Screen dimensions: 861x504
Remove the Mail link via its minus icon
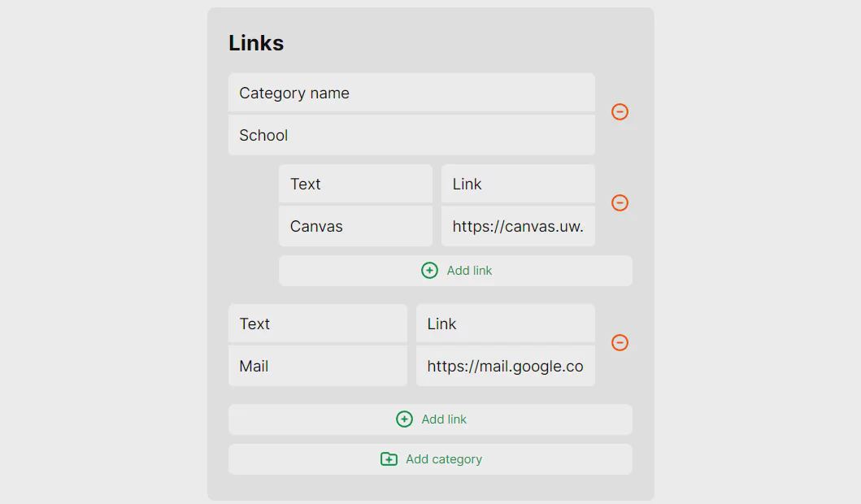tap(620, 343)
